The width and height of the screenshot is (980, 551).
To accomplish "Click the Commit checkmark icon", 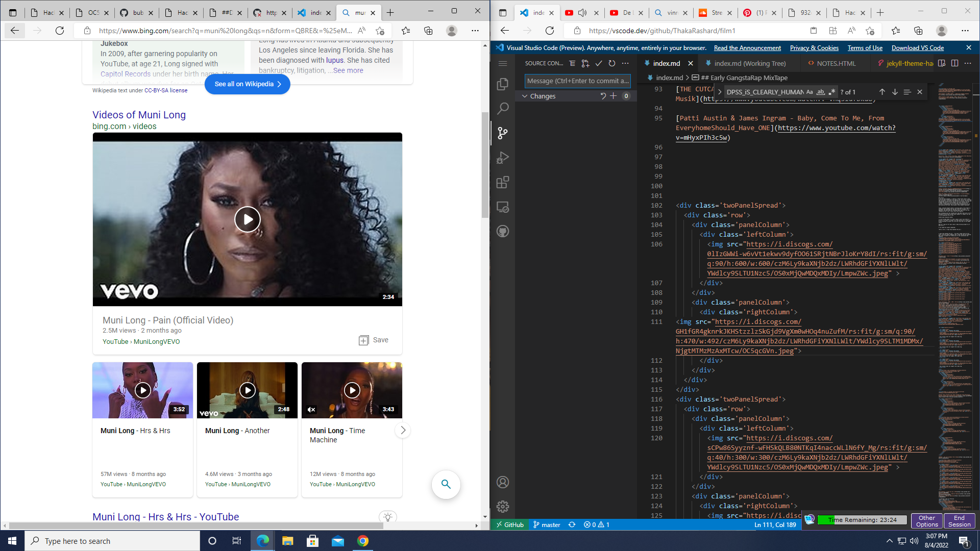I will (599, 63).
